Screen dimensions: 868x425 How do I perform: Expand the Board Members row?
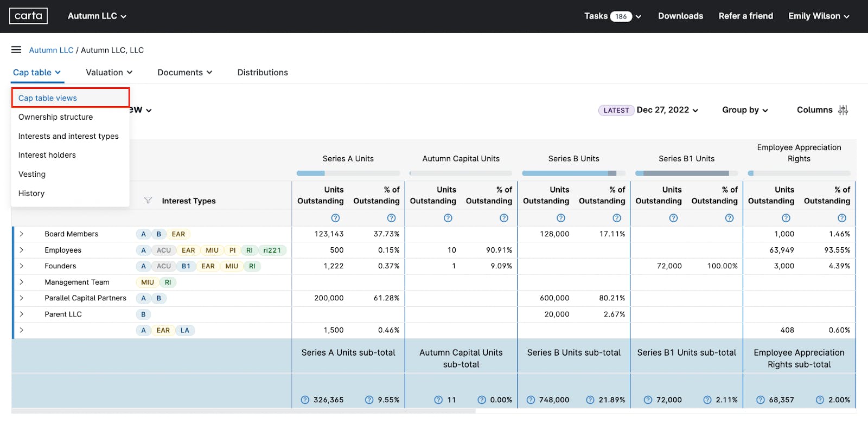(x=21, y=234)
